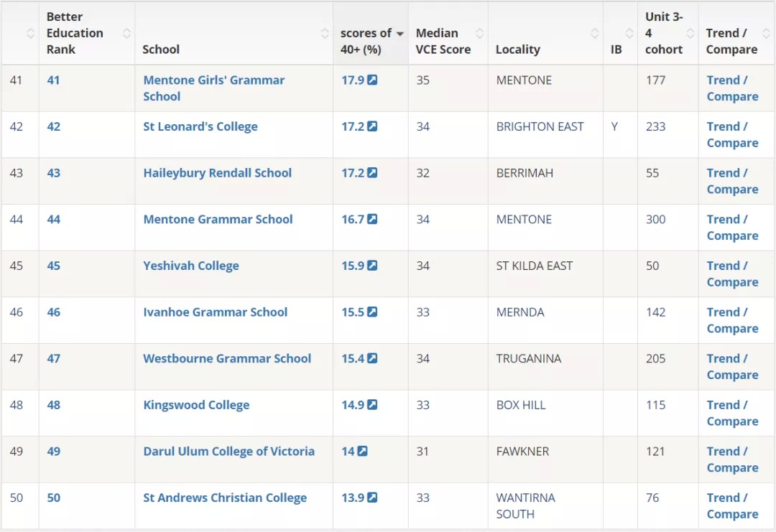
Task: Open external link icon in Haileybury Rendall School row
Action: pos(372,172)
